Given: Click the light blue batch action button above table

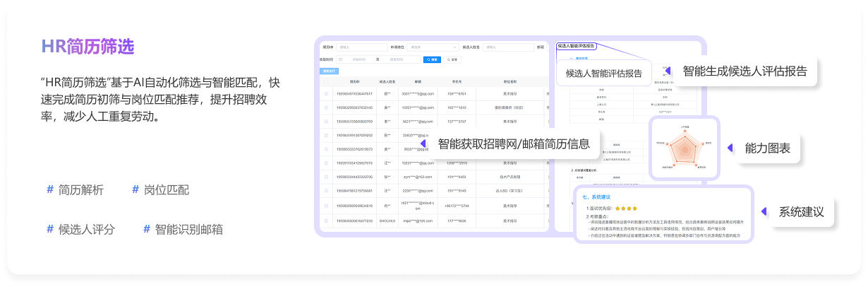Looking at the screenshot, I should [x=330, y=71].
